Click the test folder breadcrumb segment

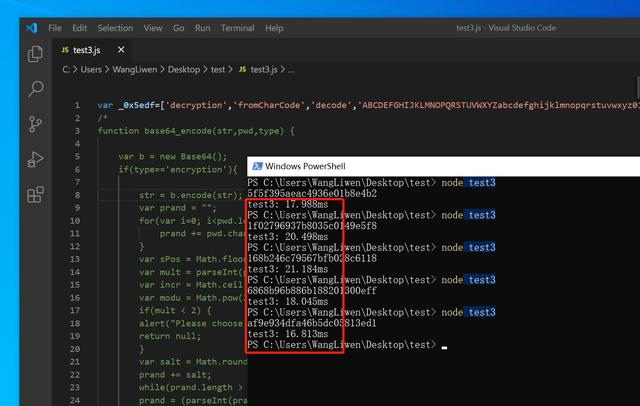pos(218,70)
